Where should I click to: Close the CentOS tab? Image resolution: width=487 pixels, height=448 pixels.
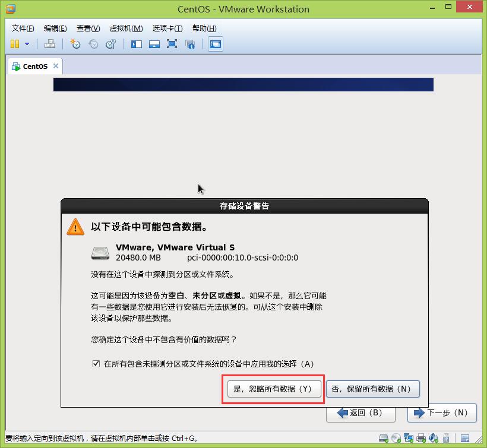[x=56, y=66]
